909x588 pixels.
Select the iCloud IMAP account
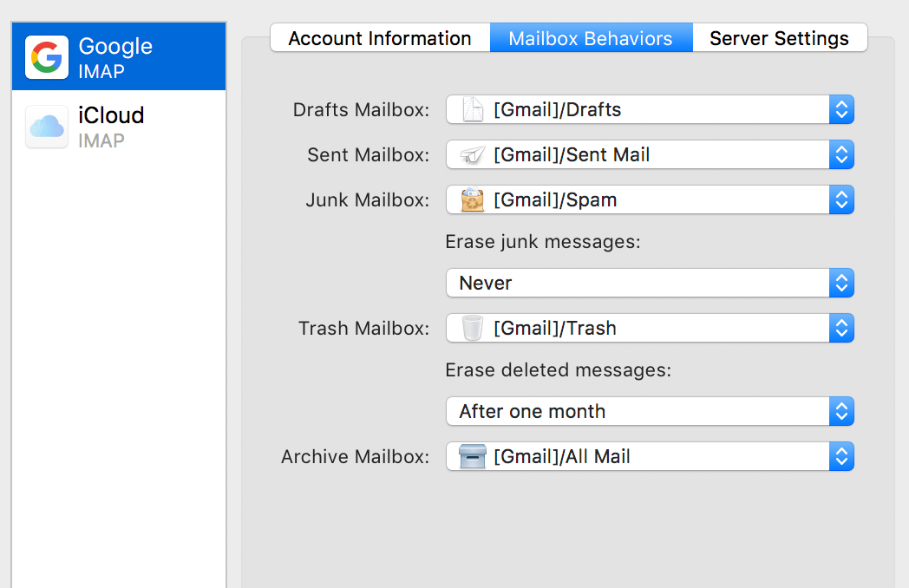pyautogui.click(x=119, y=127)
